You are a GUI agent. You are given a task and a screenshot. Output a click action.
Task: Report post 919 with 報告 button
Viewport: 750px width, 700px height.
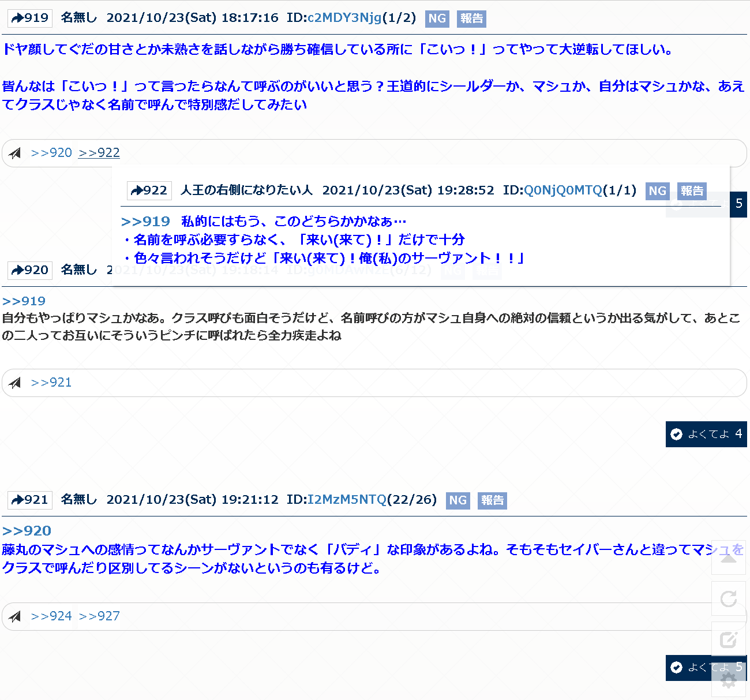tap(471, 18)
